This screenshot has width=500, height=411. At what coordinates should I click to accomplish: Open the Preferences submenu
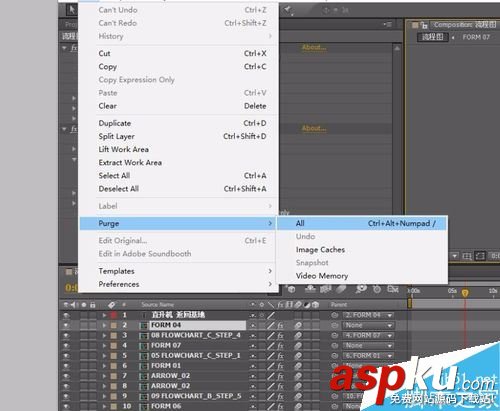click(178, 284)
